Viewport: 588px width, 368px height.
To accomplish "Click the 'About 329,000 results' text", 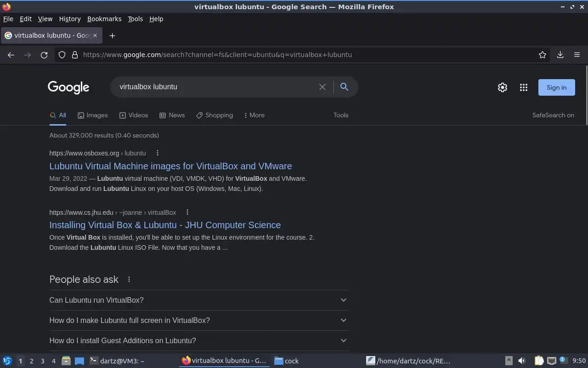I will click(x=104, y=136).
